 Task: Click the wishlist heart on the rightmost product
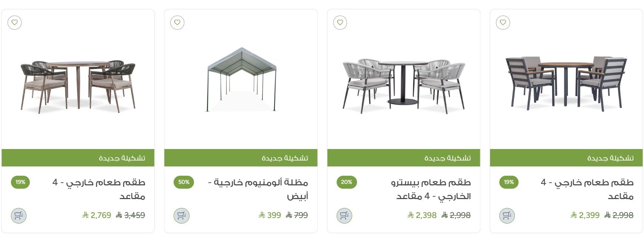[x=502, y=23]
